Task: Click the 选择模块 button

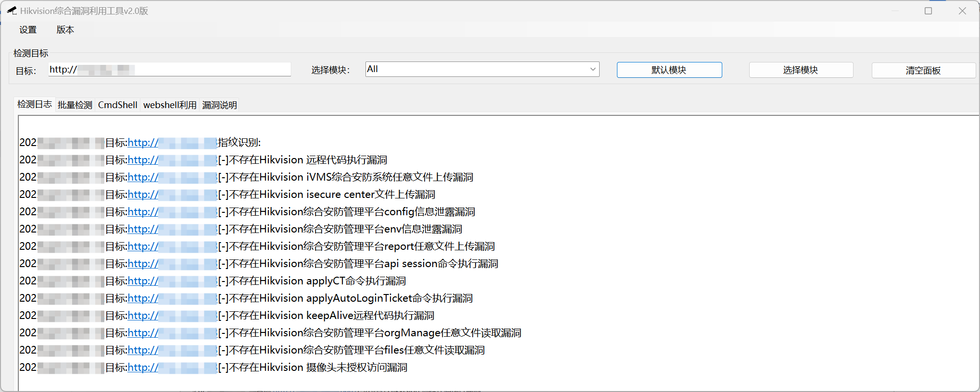Action: 801,70
